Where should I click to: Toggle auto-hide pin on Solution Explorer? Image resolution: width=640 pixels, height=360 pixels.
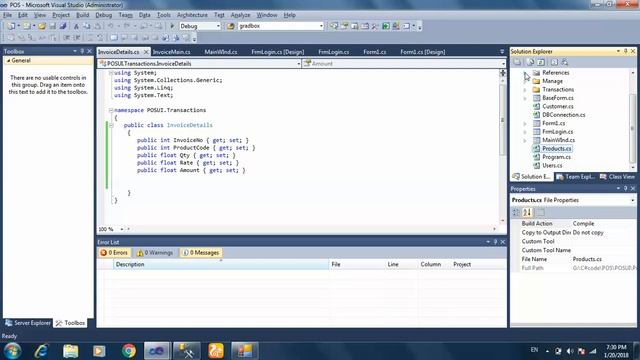coord(625,51)
